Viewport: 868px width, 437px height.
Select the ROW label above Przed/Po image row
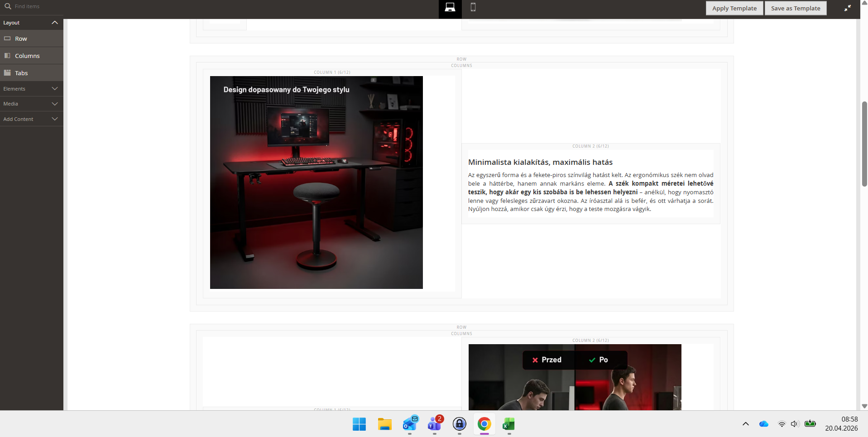point(461,327)
